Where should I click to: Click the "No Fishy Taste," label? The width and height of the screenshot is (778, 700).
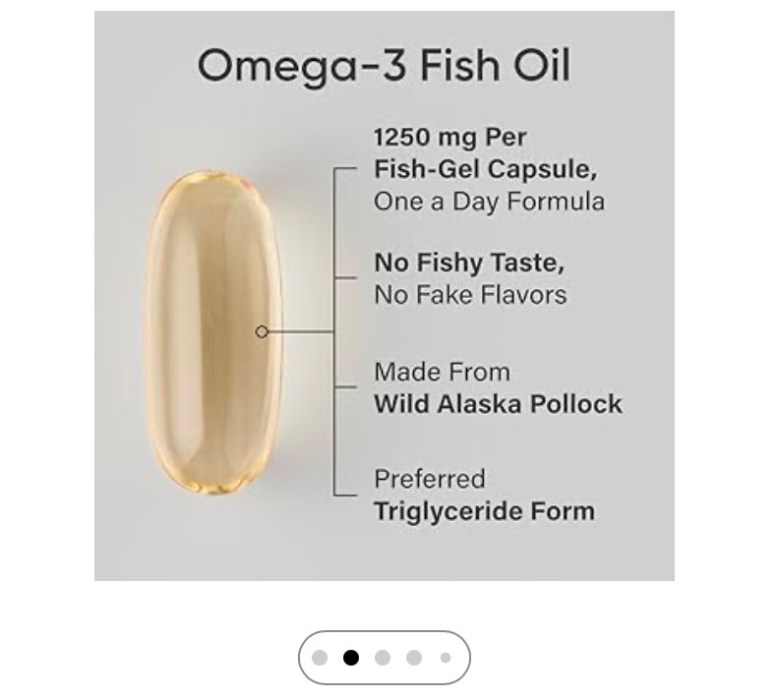point(469,262)
